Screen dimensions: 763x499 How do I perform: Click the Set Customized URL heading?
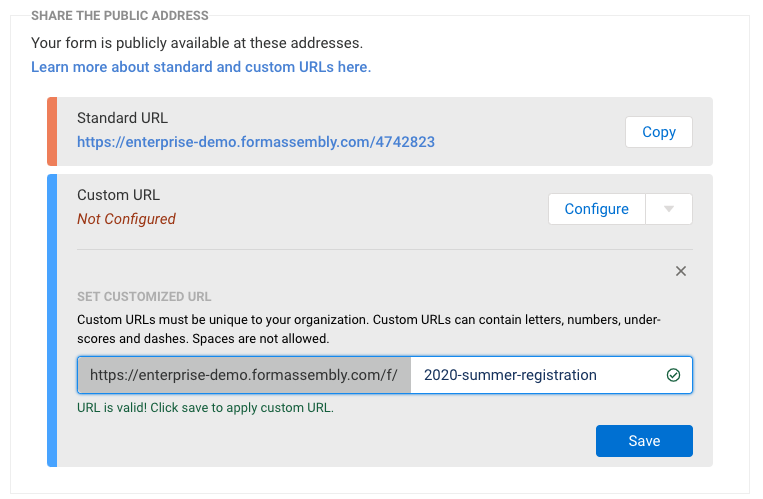144,297
